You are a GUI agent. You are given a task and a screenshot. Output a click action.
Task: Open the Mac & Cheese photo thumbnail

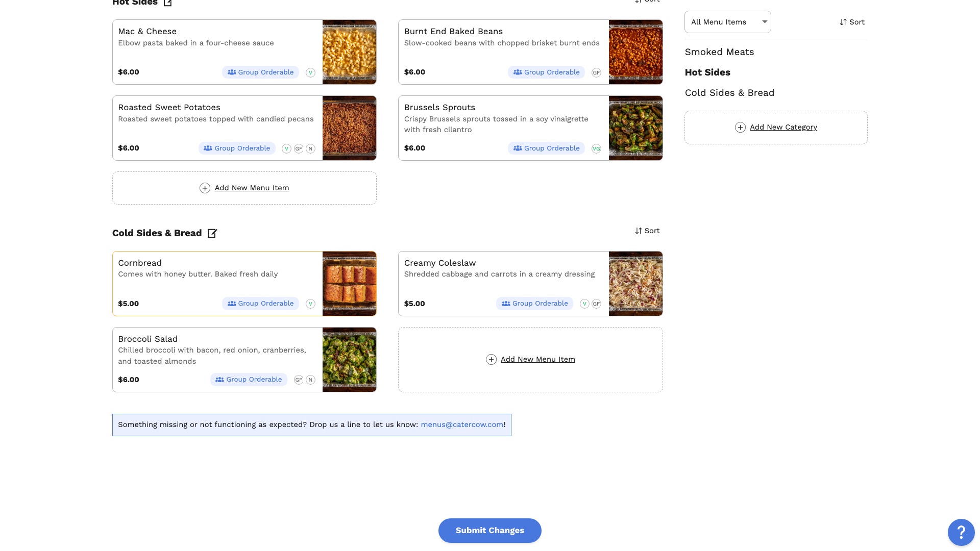point(350,52)
